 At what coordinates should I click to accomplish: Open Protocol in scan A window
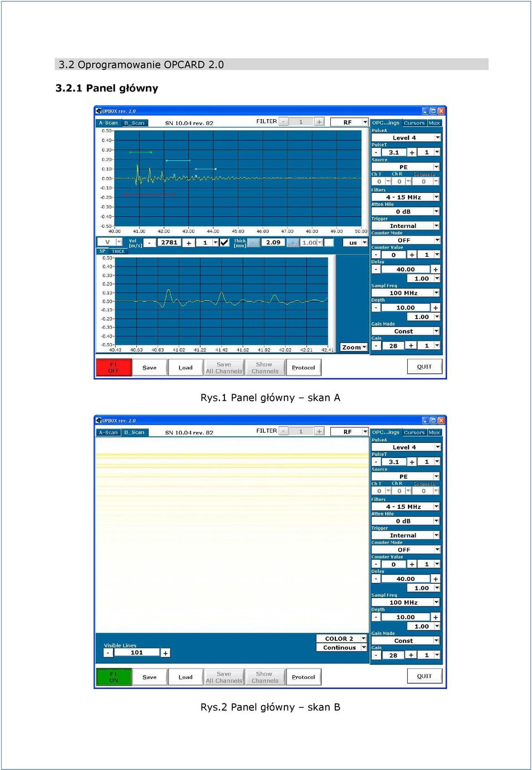303,368
